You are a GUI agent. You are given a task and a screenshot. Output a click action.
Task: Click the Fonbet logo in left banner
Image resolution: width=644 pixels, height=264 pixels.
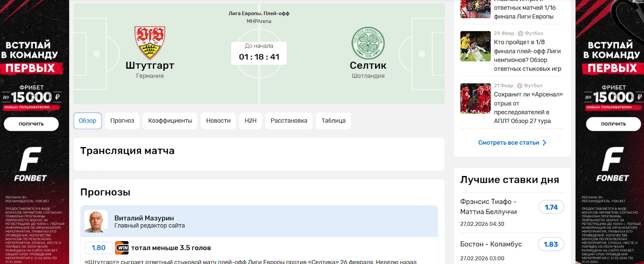coord(31,165)
